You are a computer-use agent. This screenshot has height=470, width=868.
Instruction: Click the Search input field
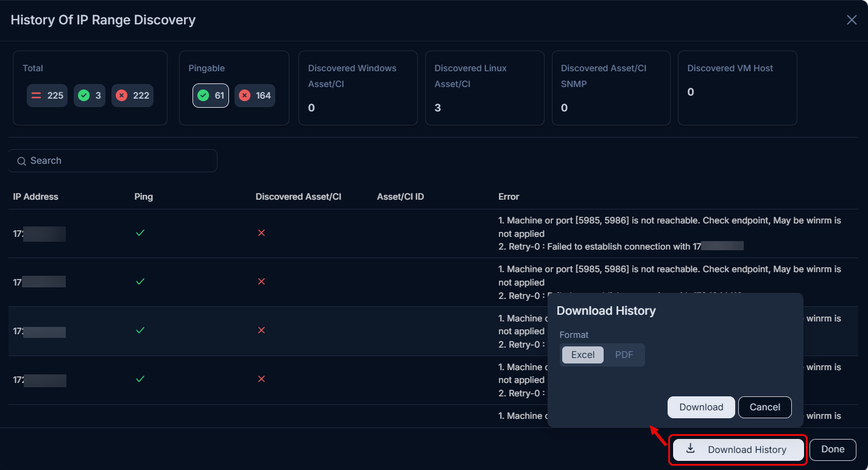113,161
